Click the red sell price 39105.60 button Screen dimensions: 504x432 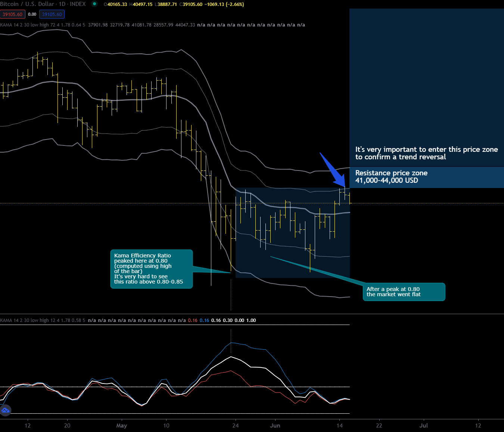[x=13, y=15]
